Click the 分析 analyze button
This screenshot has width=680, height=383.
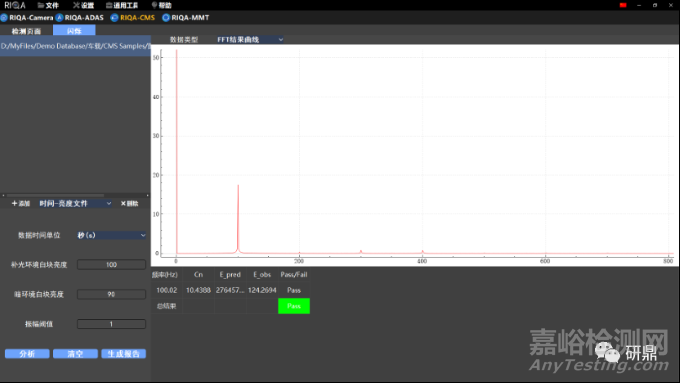coord(27,354)
